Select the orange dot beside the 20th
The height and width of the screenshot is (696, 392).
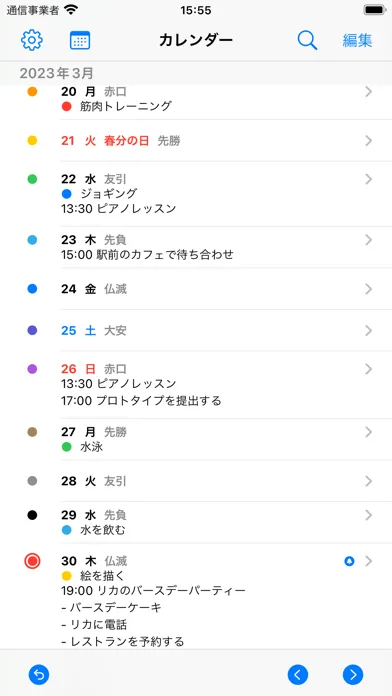click(32, 92)
